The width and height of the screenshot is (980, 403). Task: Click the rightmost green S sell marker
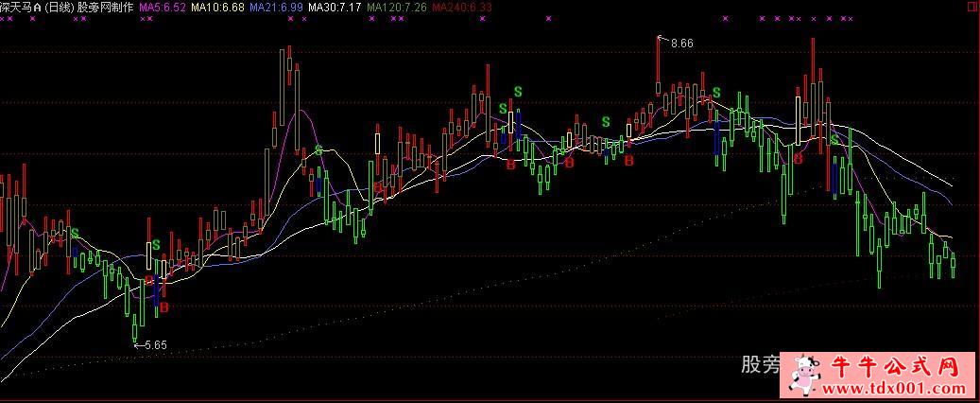click(x=834, y=140)
